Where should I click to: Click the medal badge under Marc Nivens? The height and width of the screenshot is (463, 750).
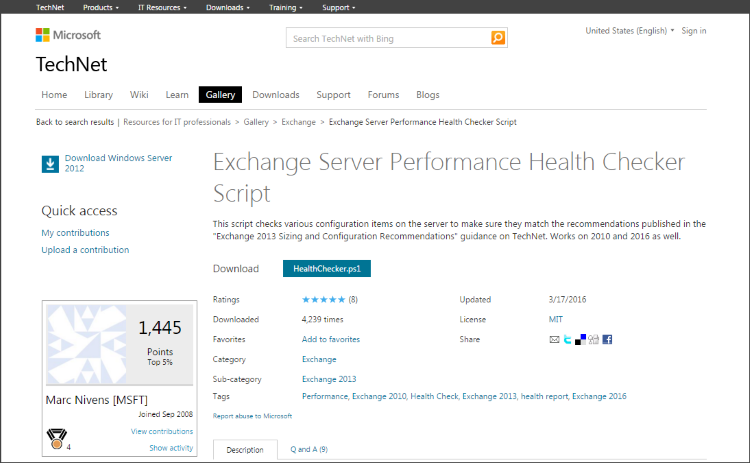pos(56,439)
